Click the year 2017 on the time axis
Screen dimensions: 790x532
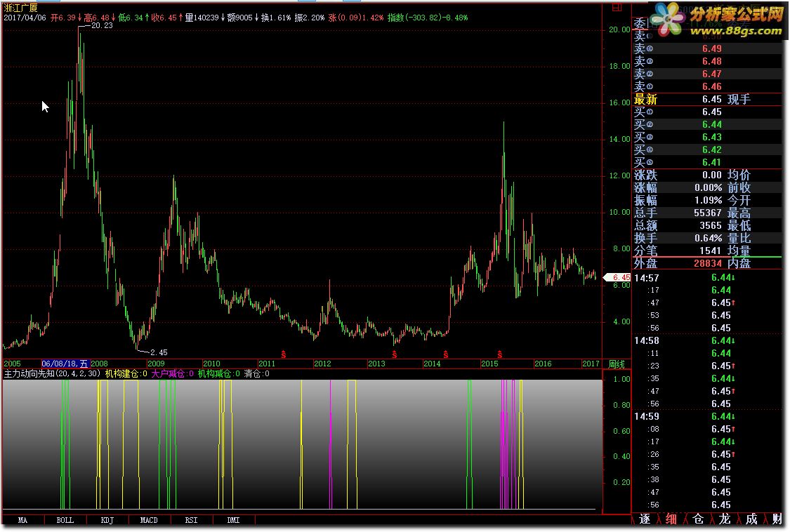[x=591, y=364]
